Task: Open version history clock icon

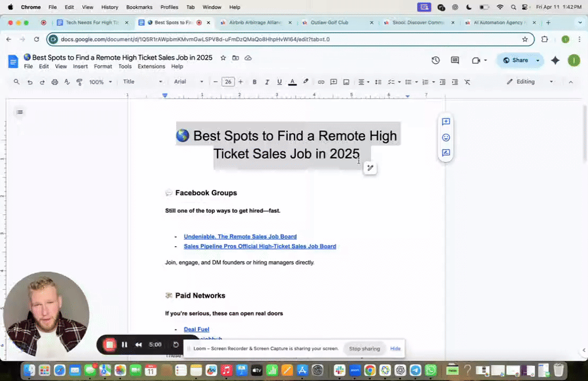Action: pyautogui.click(x=436, y=60)
